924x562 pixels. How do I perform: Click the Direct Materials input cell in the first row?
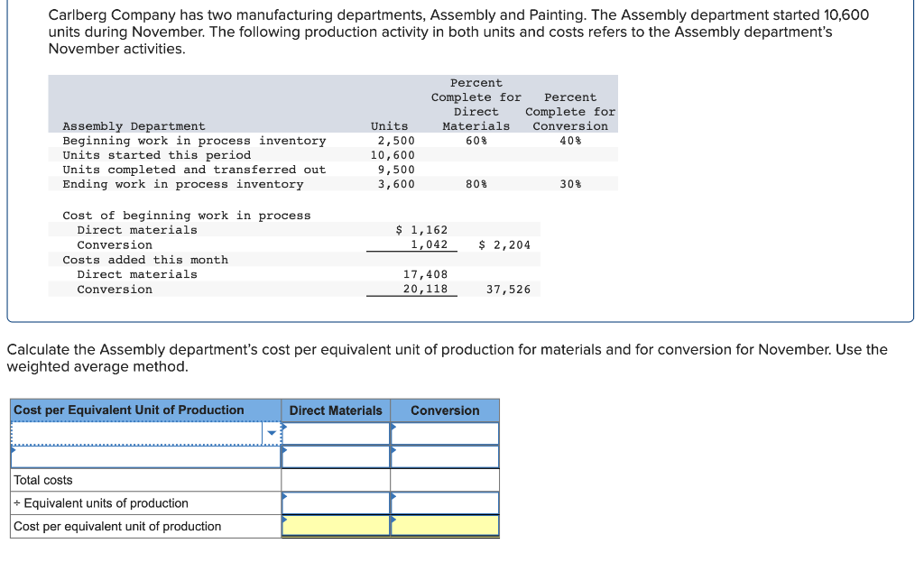pos(334,433)
